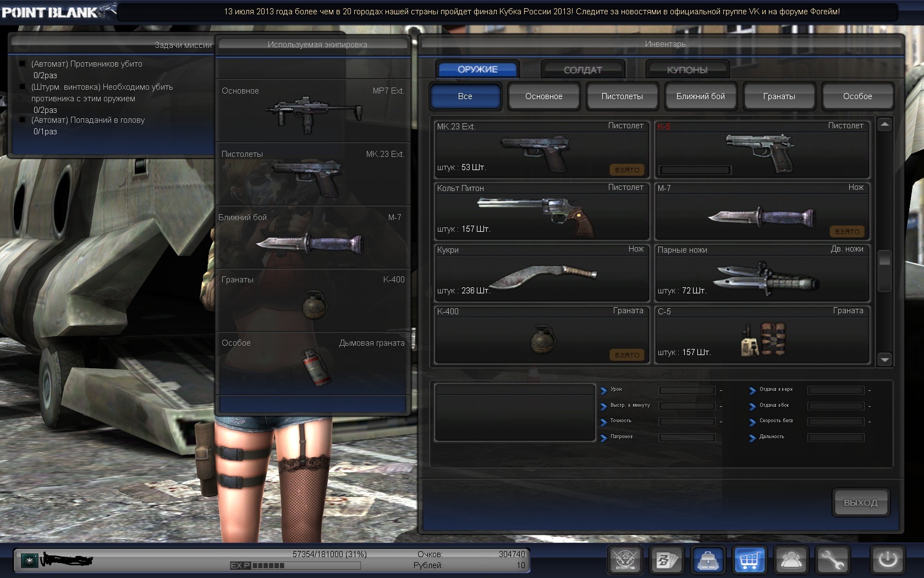Image resolution: width=924 pixels, height=578 pixels.
Task: Click ВЗЯТО badge on M-7 knife
Action: tap(848, 232)
